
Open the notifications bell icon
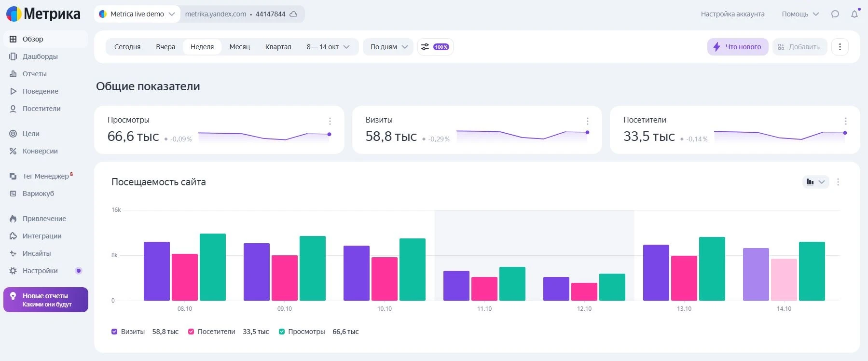coord(854,14)
